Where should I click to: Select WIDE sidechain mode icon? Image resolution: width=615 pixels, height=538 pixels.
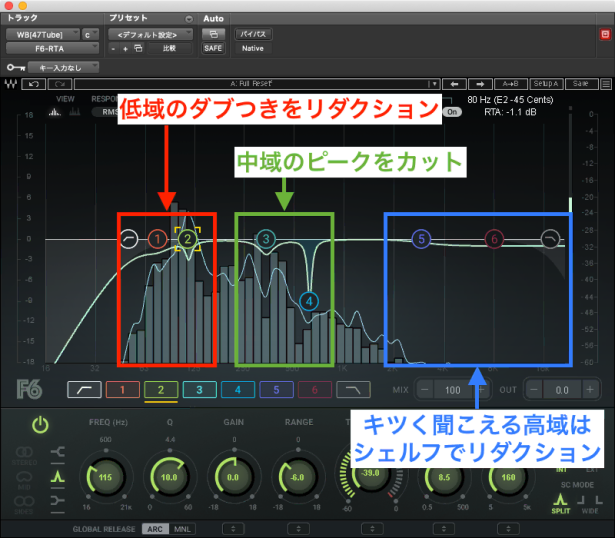coord(590,504)
